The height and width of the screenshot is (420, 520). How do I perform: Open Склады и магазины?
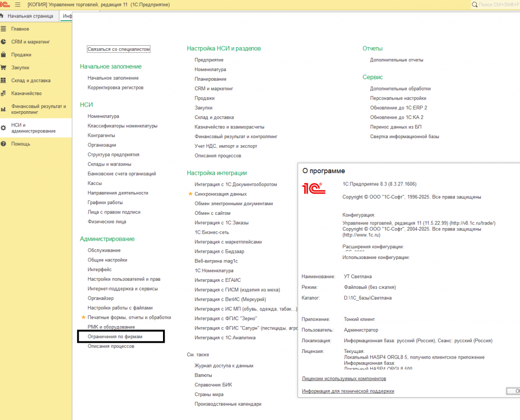click(110, 164)
